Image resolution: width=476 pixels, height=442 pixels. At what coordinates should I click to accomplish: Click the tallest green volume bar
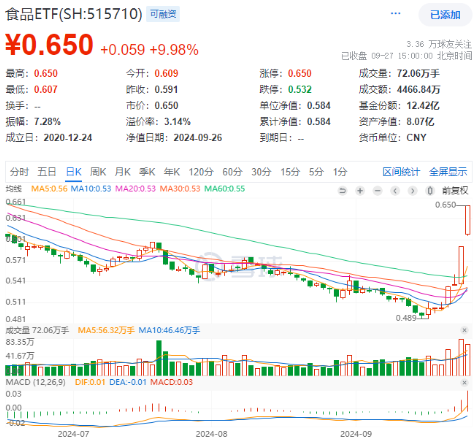click(x=159, y=358)
